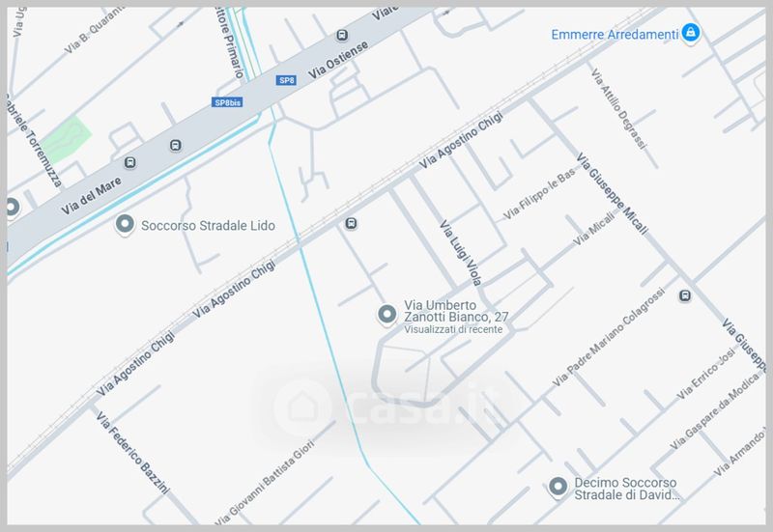Click the bus stop icon above Via del Mare label
This screenshot has width=773, height=532.
[x=130, y=162]
